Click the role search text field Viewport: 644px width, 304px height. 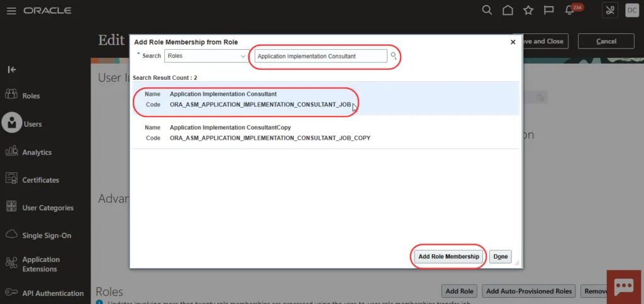(x=320, y=56)
